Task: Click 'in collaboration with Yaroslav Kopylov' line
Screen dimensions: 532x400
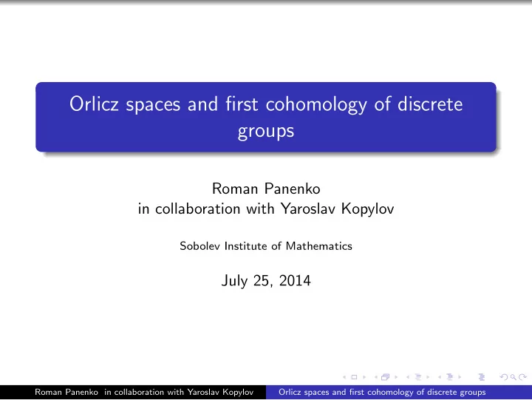Action: click(x=266, y=209)
